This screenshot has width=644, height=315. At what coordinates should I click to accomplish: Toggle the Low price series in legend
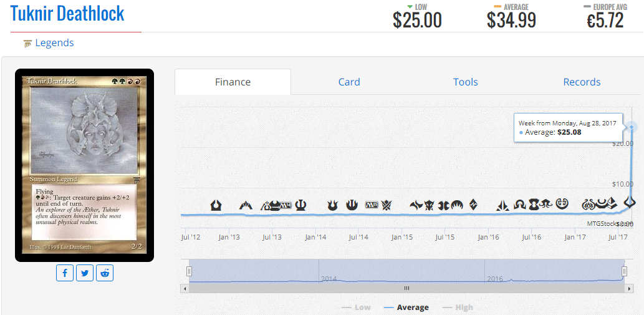click(x=356, y=308)
